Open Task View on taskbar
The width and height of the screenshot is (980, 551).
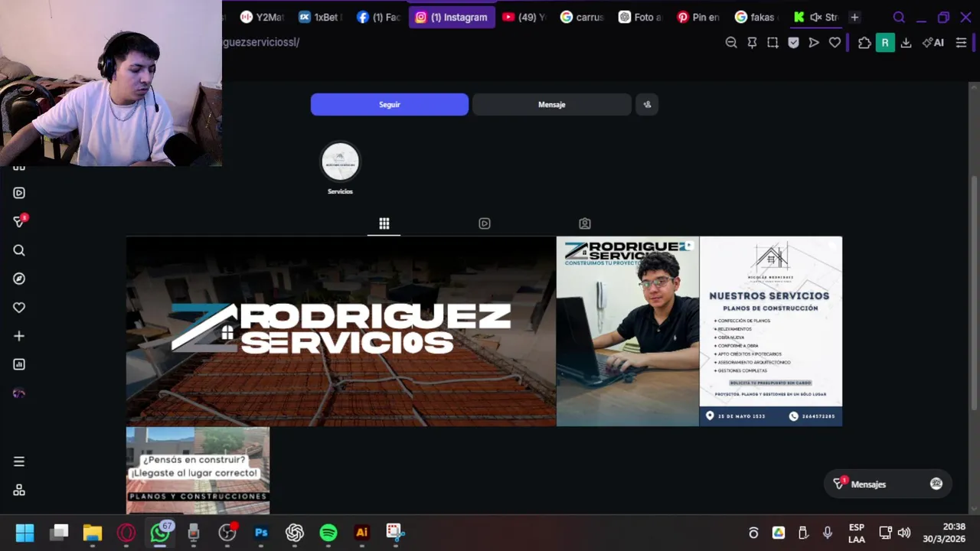click(59, 533)
